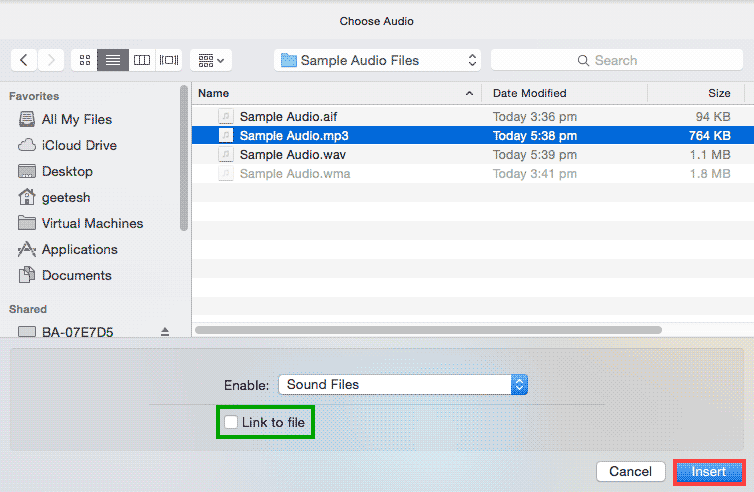Click the sidebar vertical scrollbar
754x492 pixels.
184,159
